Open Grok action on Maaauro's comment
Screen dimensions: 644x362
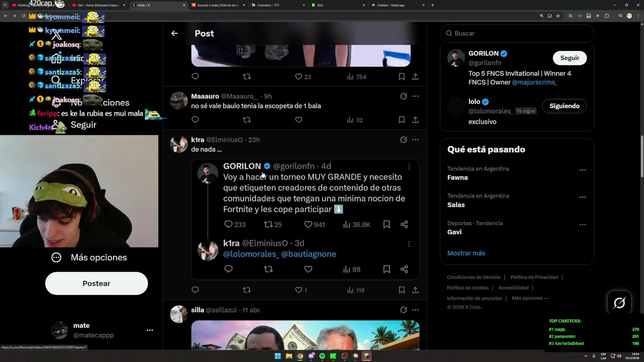404,96
